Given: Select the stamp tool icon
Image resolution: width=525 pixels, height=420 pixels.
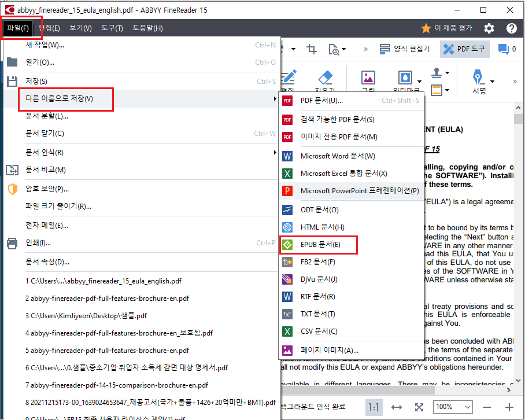Looking at the screenshot, I should tap(437, 73).
